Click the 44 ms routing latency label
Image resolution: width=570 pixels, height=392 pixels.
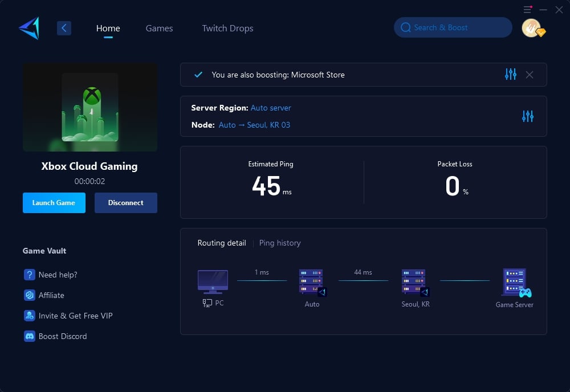click(363, 272)
